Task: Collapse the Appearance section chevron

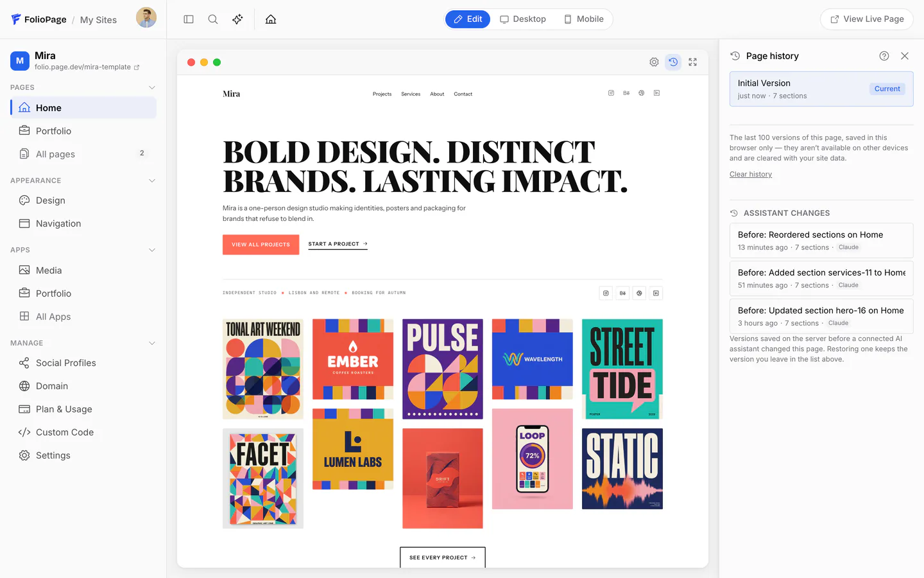Action: tap(152, 180)
